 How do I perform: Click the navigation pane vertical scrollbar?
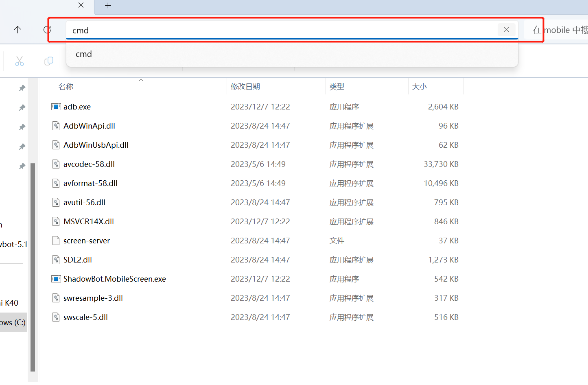coord(33,267)
